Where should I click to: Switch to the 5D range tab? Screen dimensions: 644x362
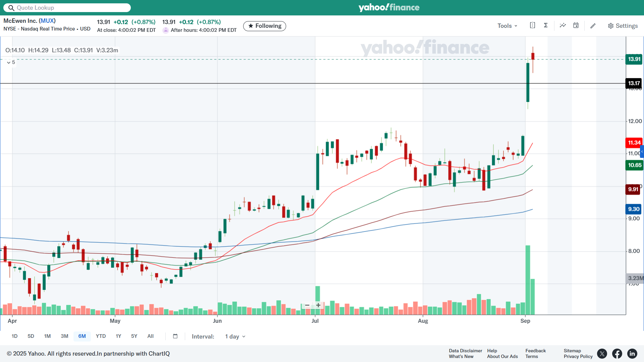coord(31,336)
